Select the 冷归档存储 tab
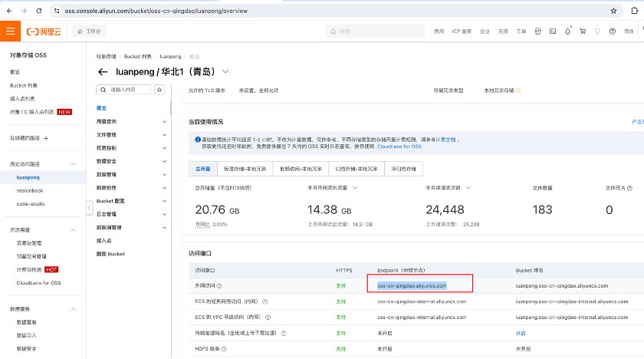 [x=404, y=169]
